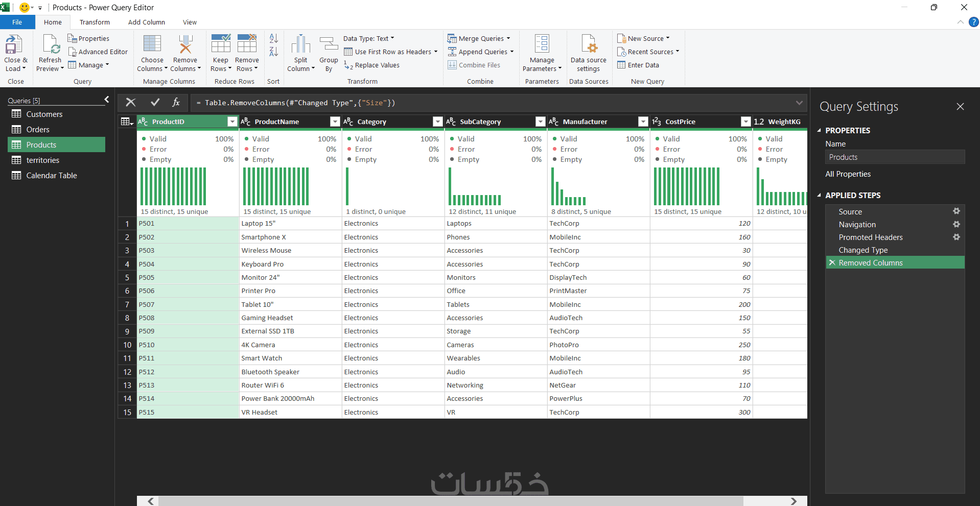Click Manage Parameters icon
This screenshot has height=506, width=980.
point(542,44)
